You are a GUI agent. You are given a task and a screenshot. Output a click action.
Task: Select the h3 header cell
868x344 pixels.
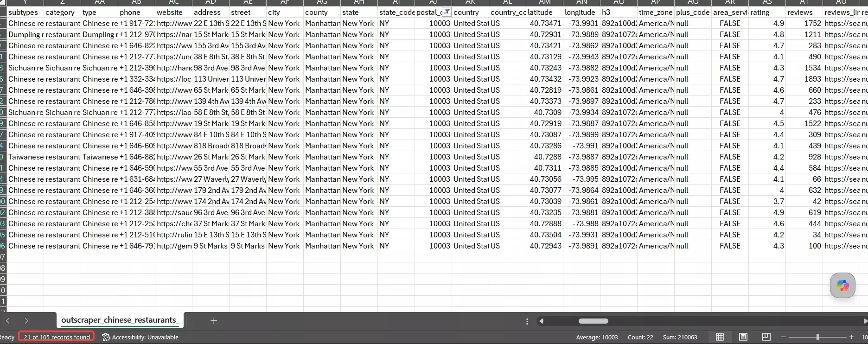(x=619, y=12)
